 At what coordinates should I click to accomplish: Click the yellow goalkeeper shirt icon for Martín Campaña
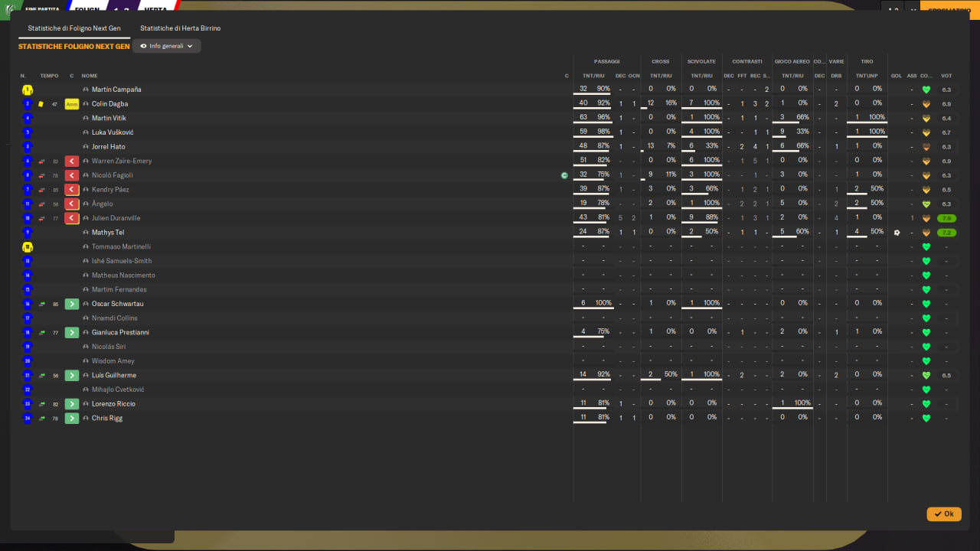tap(28, 90)
